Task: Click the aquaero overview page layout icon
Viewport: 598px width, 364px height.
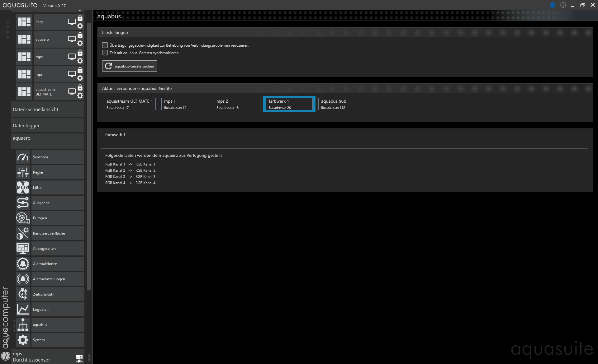Action: (x=24, y=40)
